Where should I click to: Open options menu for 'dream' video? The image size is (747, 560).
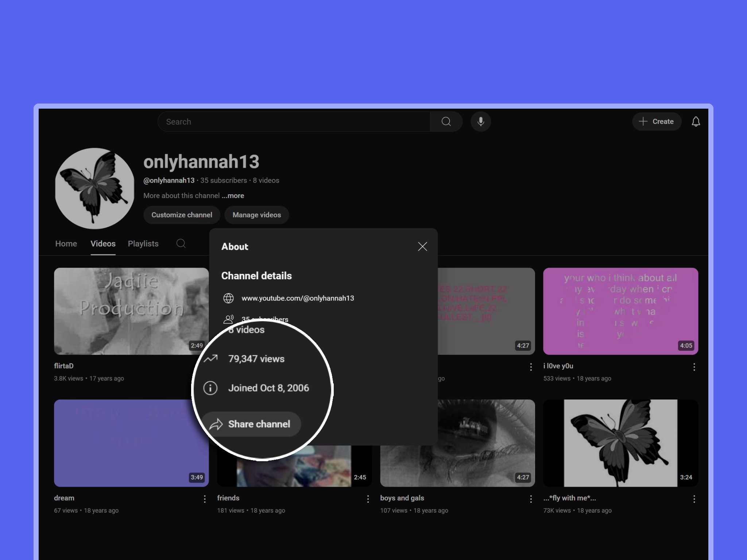point(205,499)
